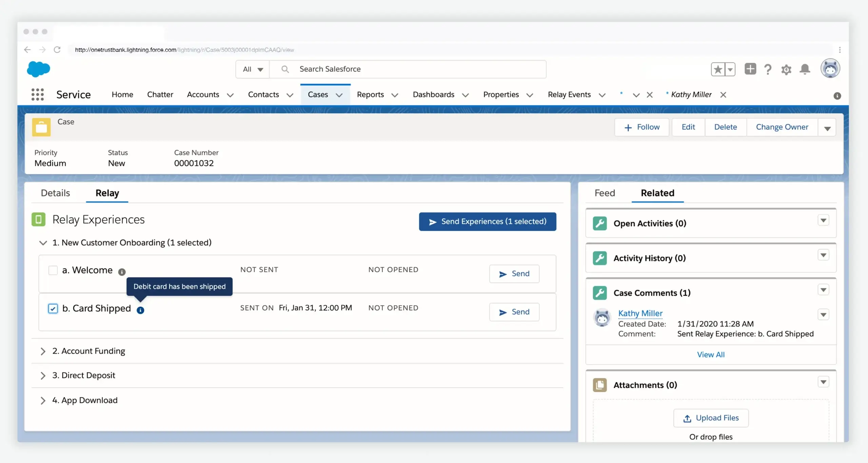
Task: Click in the Search Salesforce field
Action: [408, 69]
